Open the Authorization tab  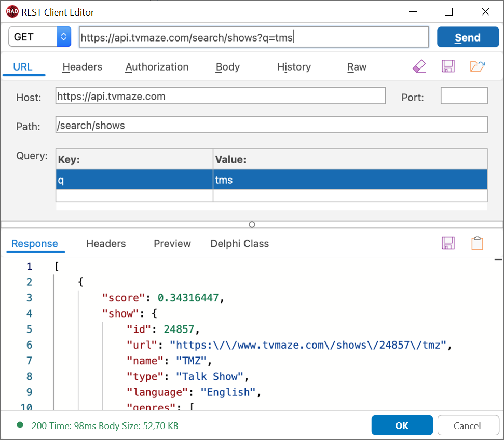point(157,66)
